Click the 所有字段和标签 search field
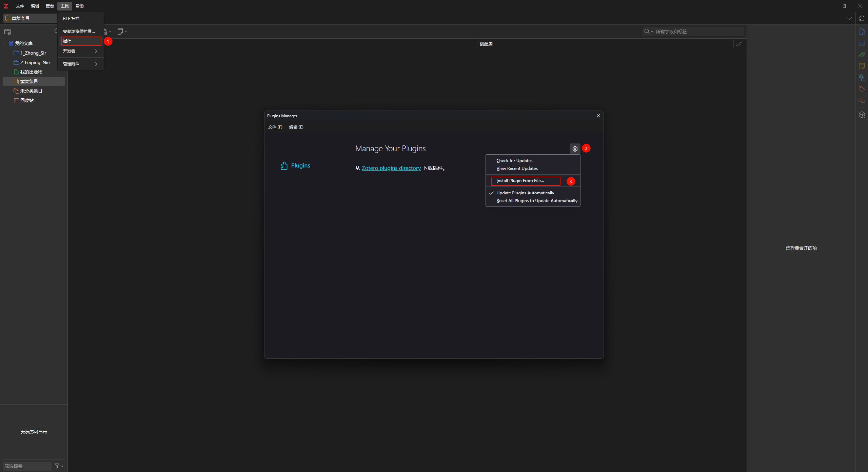The width and height of the screenshot is (868, 472). pyautogui.click(x=698, y=32)
